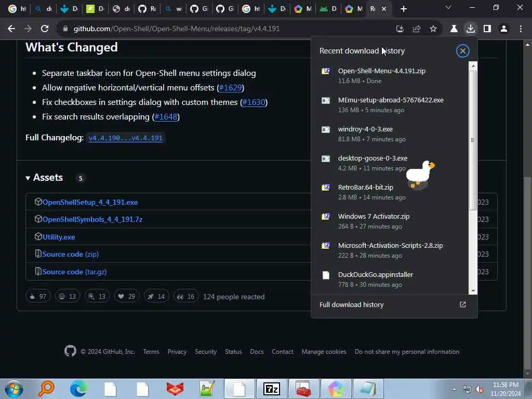
Task: Open the Privacy footer link
Action: pyautogui.click(x=177, y=352)
